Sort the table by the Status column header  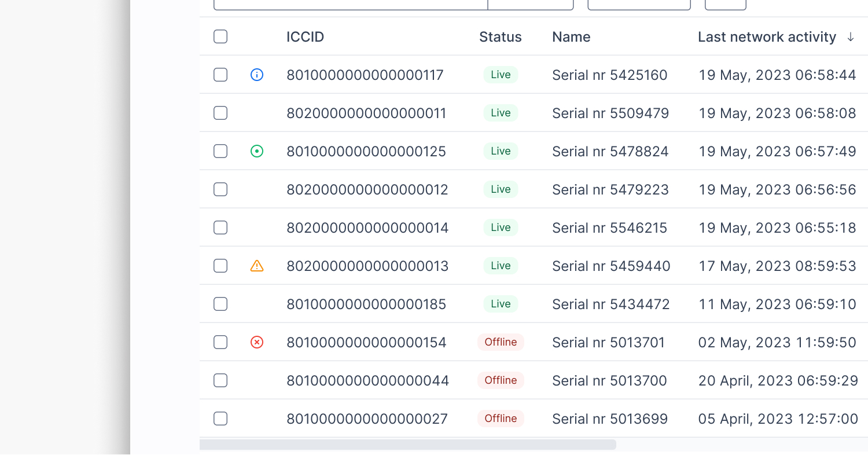500,36
